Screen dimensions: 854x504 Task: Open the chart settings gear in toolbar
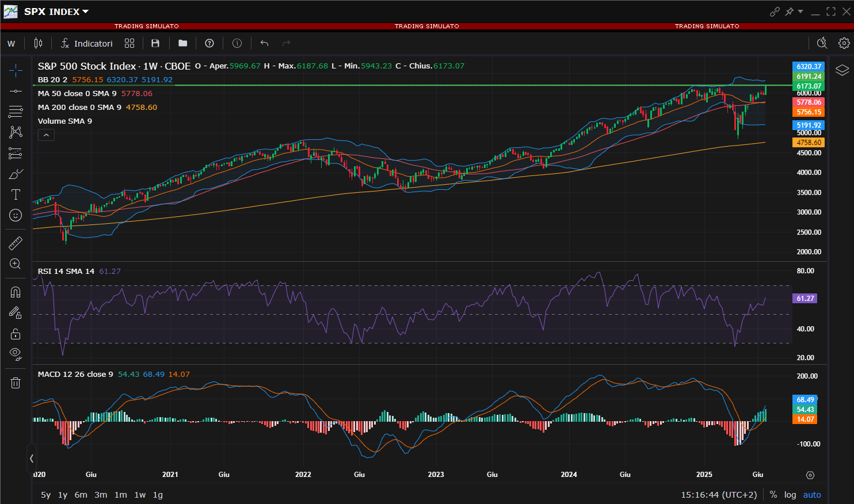(x=844, y=43)
